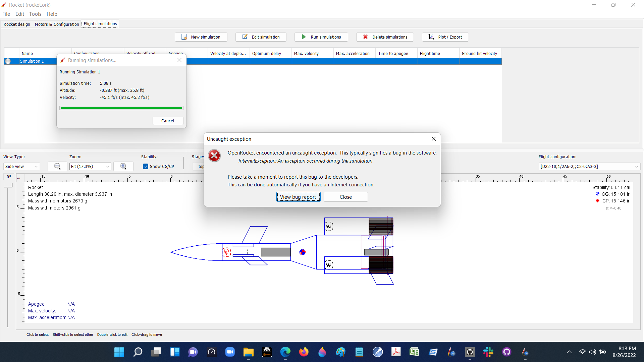Click the Edit simulation icon
The height and width of the screenshot is (362, 644).
pyautogui.click(x=245, y=37)
